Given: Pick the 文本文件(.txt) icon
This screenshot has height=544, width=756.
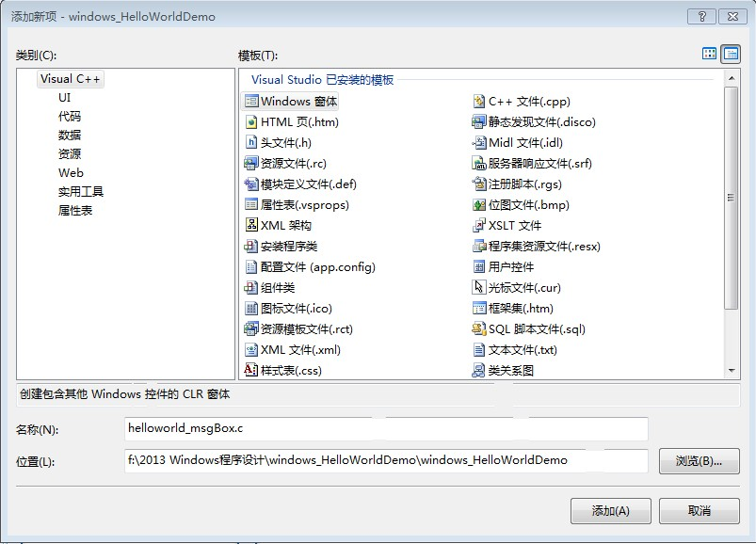Looking at the screenshot, I should point(479,350).
